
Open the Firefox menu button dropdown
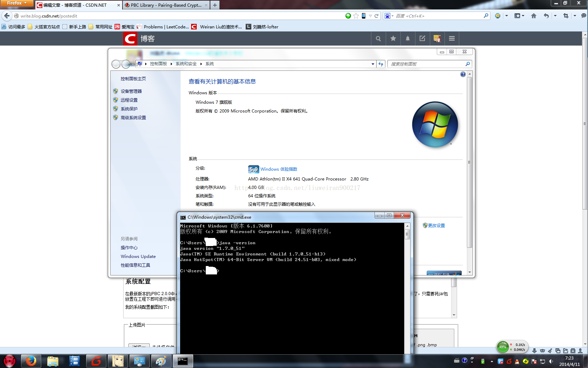click(x=17, y=3)
